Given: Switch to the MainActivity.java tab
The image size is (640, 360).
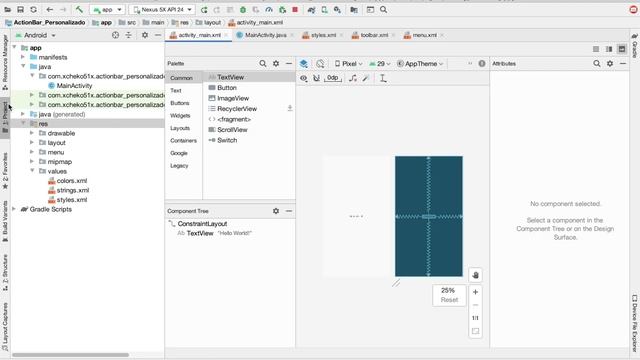Looking at the screenshot, I should point(265,35).
